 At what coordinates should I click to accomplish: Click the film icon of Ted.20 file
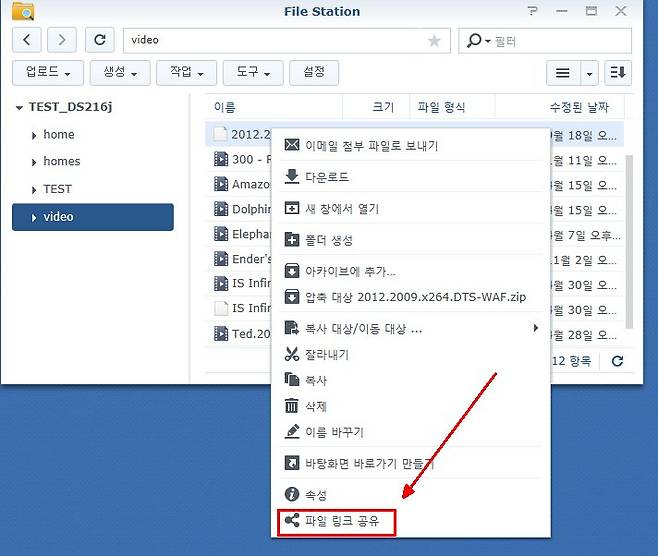click(221, 334)
